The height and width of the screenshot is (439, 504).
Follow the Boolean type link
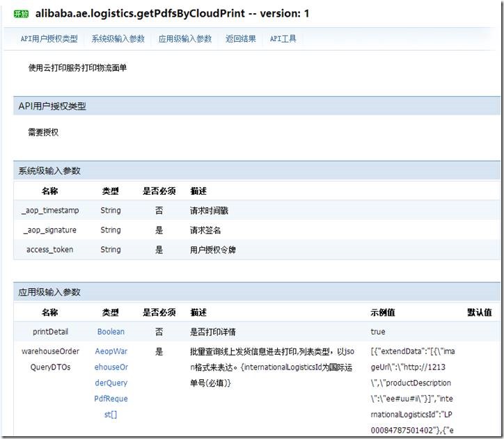click(x=111, y=332)
